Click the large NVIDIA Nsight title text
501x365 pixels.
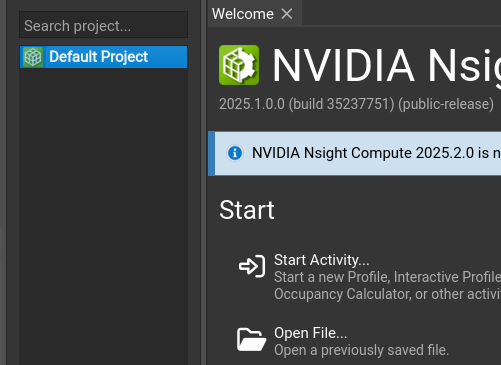pos(387,65)
